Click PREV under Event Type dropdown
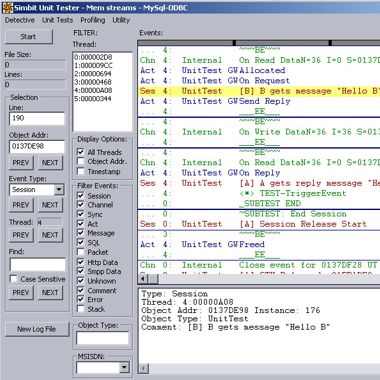The image size is (380, 380). click(21, 205)
